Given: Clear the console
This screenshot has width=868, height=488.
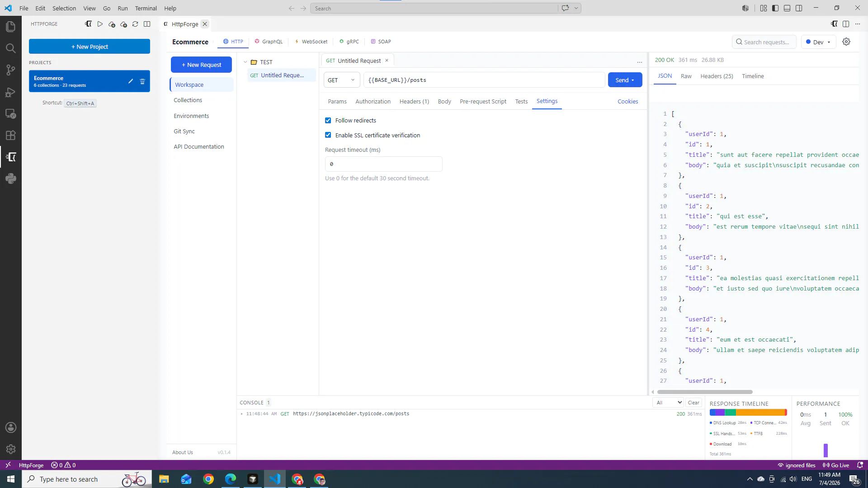Looking at the screenshot, I should coord(693,403).
